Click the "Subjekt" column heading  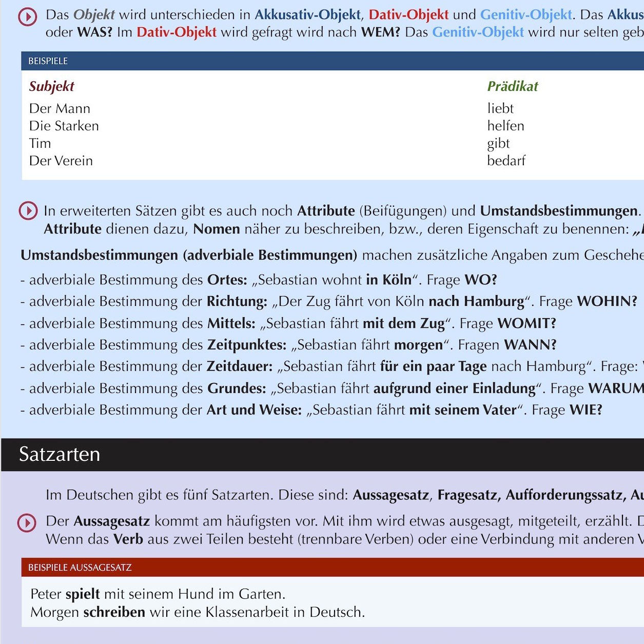tap(51, 86)
